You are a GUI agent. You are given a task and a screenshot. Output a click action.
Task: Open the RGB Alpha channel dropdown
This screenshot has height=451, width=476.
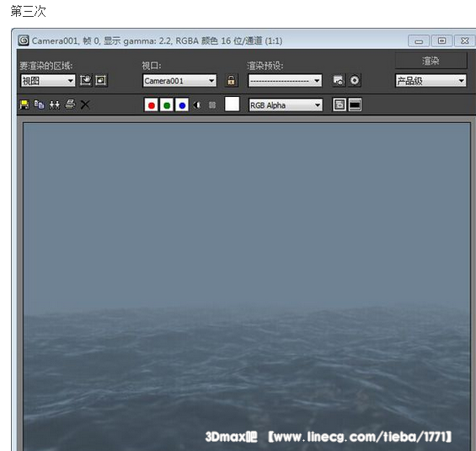[x=286, y=105]
